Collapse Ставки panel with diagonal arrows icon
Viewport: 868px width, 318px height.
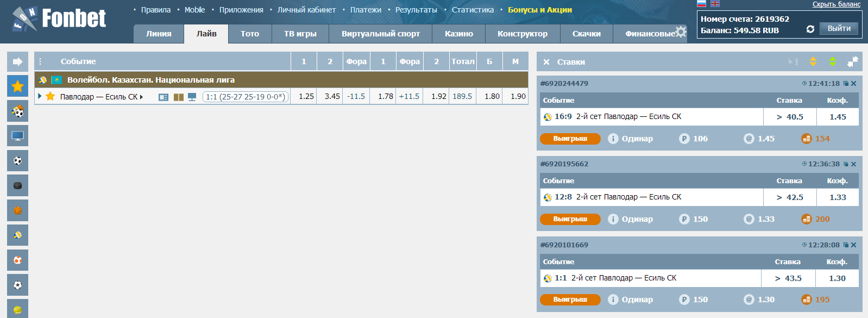coord(853,61)
